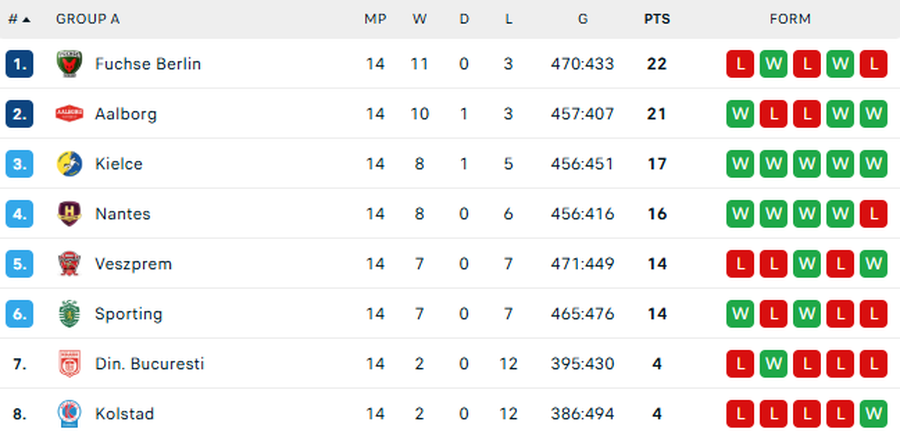Click Nantes' last form loss badge
Viewport: 900px width, 436px height.
pos(873,214)
